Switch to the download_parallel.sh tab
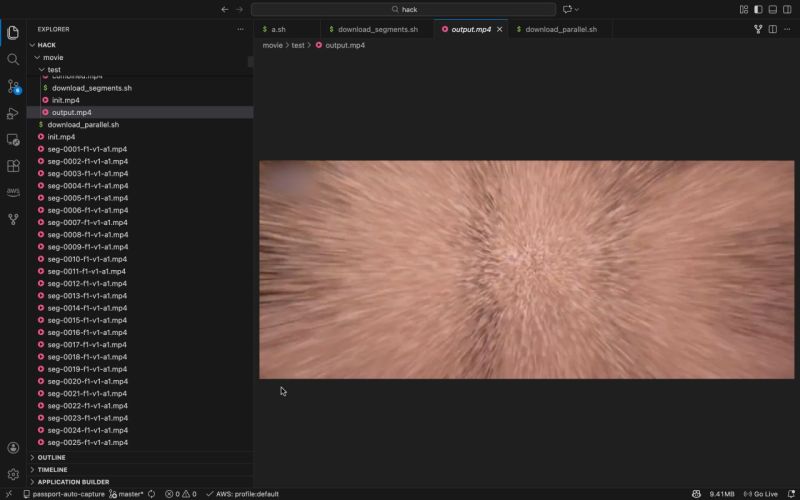Image resolution: width=800 pixels, height=500 pixels. click(560, 29)
